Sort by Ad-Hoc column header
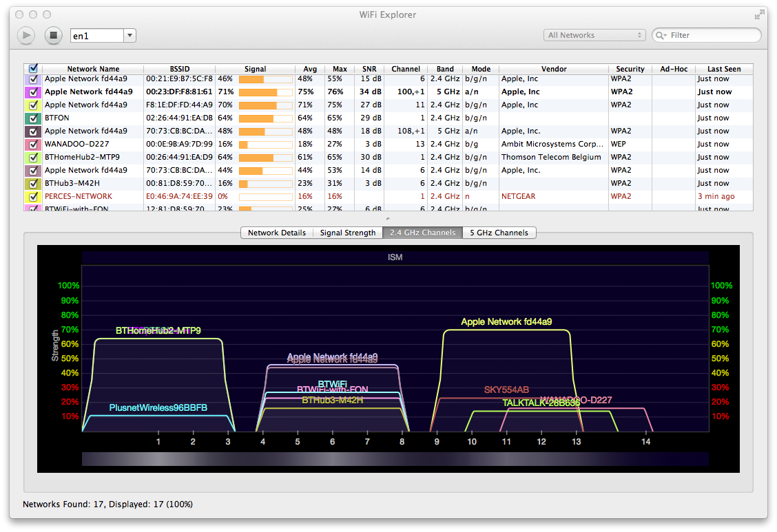Screen dimensions: 777x532 pos(674,69)
